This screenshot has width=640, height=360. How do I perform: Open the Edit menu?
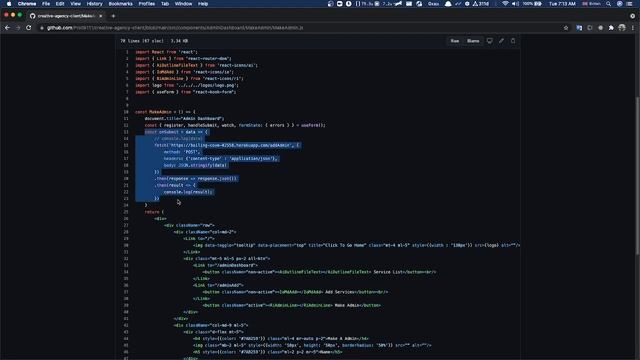point(60,4)
